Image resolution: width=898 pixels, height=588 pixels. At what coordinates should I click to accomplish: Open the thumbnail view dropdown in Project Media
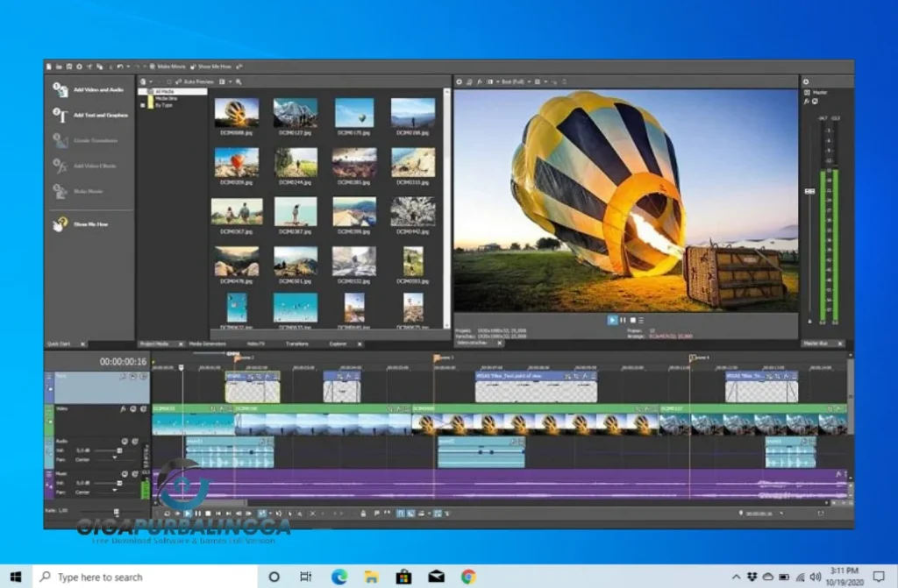[x=224, y=81]
